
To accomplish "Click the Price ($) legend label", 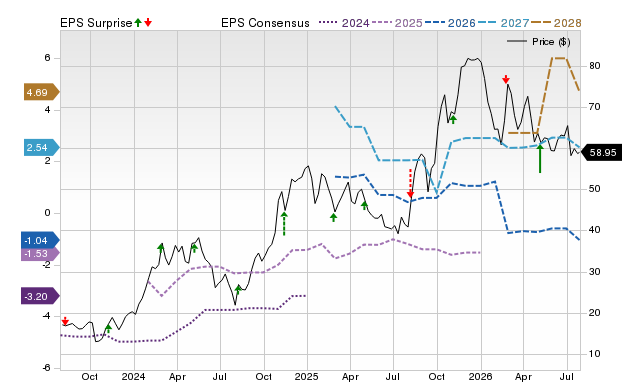I will pyautogui.click(x=551, y=42).
